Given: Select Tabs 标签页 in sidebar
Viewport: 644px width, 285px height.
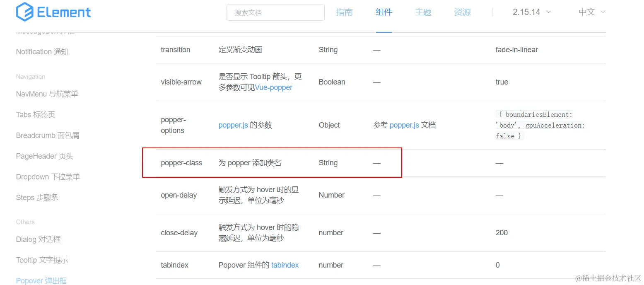Looking at the screenshot, I should pos(35,115).
